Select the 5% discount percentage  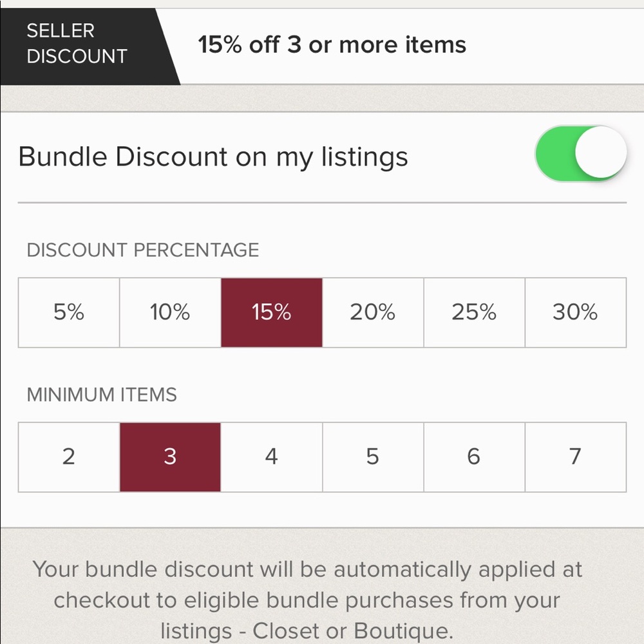pos(69,312)
